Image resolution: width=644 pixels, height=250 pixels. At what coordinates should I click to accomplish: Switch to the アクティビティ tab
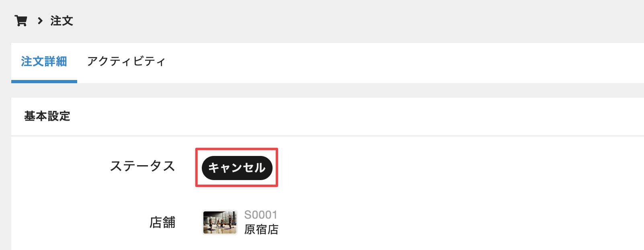click(126, 61)
